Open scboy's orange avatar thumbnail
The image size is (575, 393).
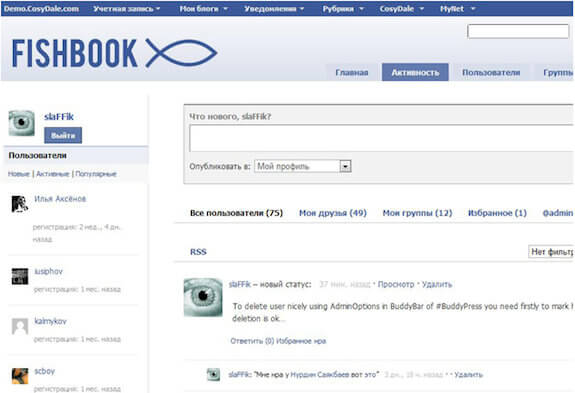pos(20,376)
